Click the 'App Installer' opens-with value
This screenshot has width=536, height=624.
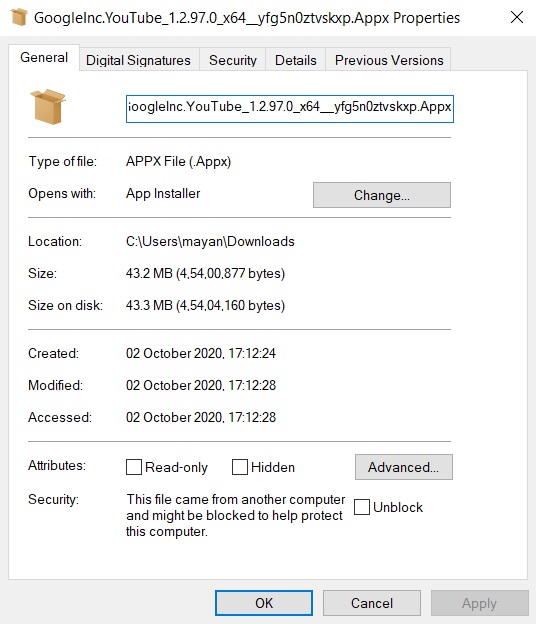point(163,193)
